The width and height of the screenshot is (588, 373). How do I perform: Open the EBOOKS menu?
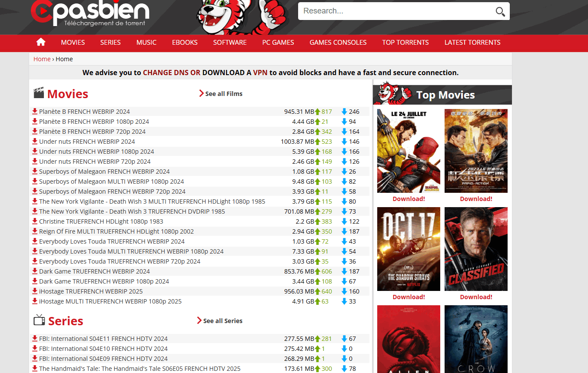pyautogui.click(x=185, y=43)
